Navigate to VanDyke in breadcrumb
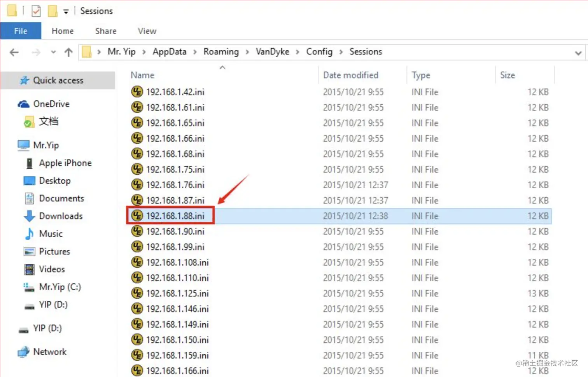Viewport: 588px width, 377px height. [x=273, y=52]
